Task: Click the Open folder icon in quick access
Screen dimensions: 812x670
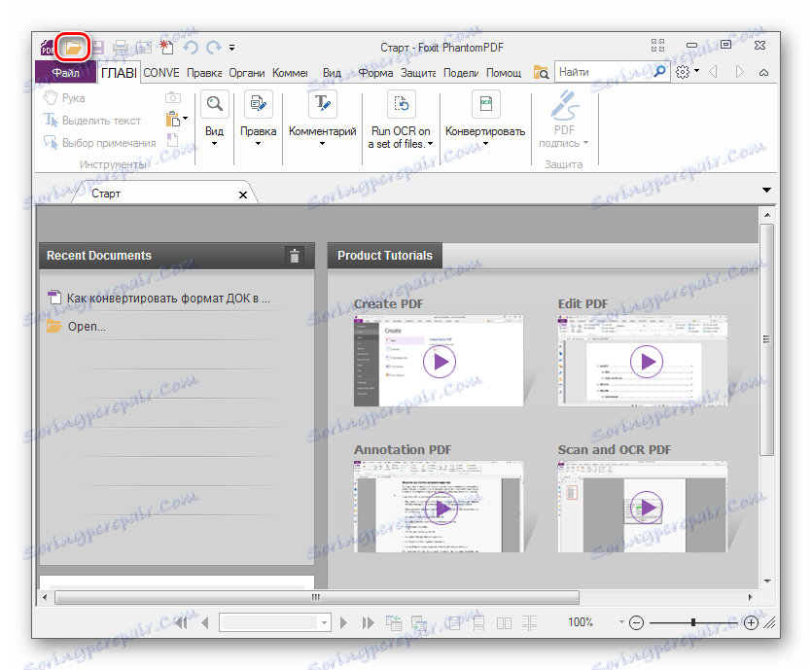Action: point(73,48)
